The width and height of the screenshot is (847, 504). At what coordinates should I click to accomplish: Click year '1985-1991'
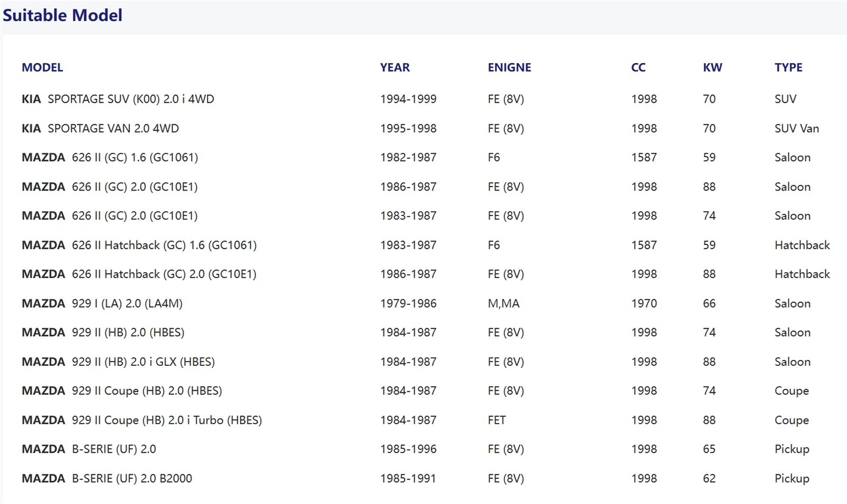(408, 478)
